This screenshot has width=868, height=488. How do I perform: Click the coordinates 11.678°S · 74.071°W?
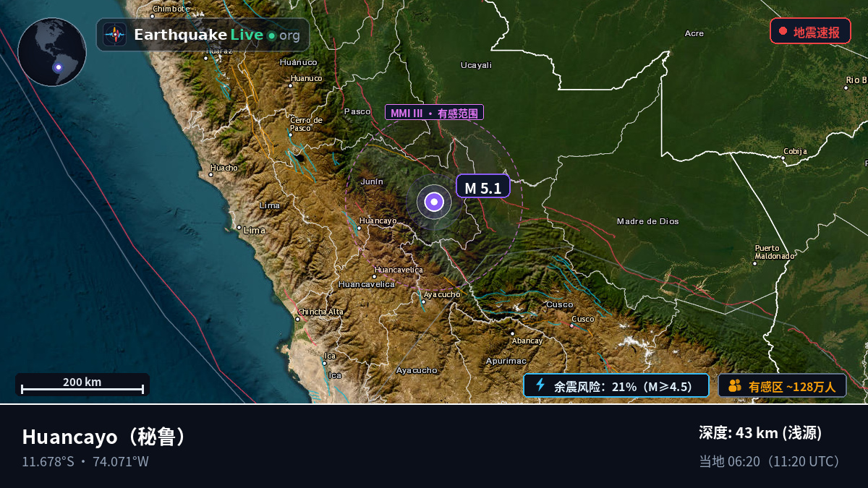click(85, 461)
